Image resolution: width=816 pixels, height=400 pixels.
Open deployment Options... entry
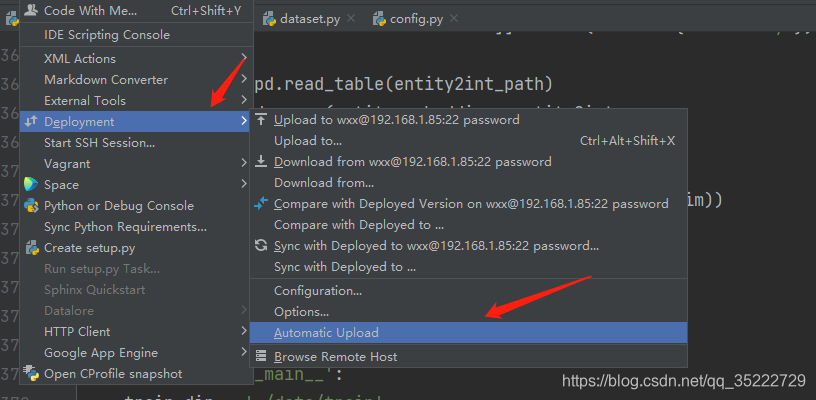pos(468,312)
